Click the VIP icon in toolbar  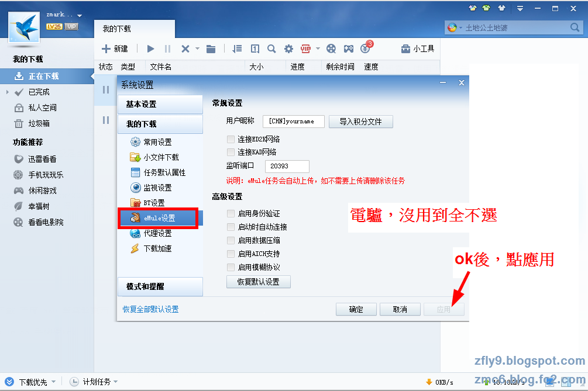(x=305, y=49)
